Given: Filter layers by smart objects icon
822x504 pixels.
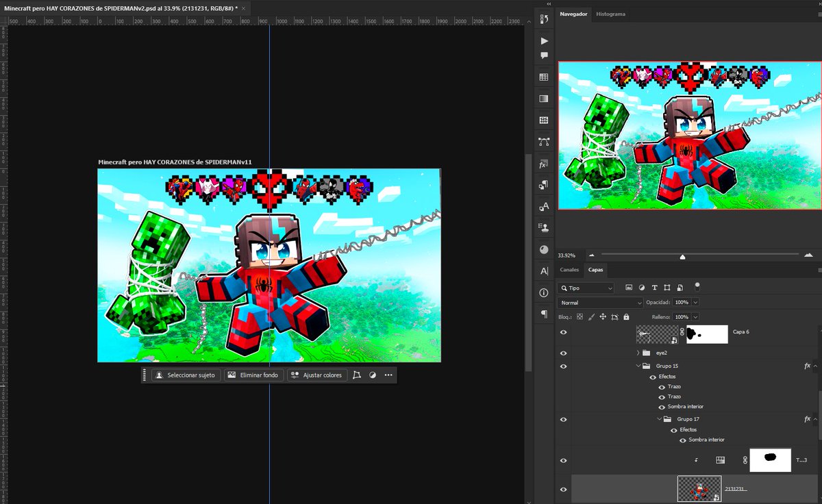Looking at the screenshot, I should click(680, 288).
